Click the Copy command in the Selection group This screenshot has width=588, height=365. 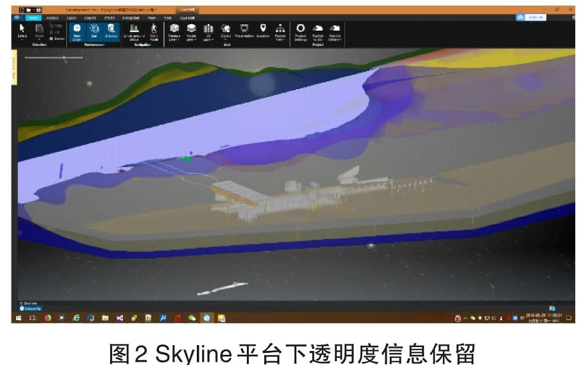pyautogui.click(x=56, y=26)
